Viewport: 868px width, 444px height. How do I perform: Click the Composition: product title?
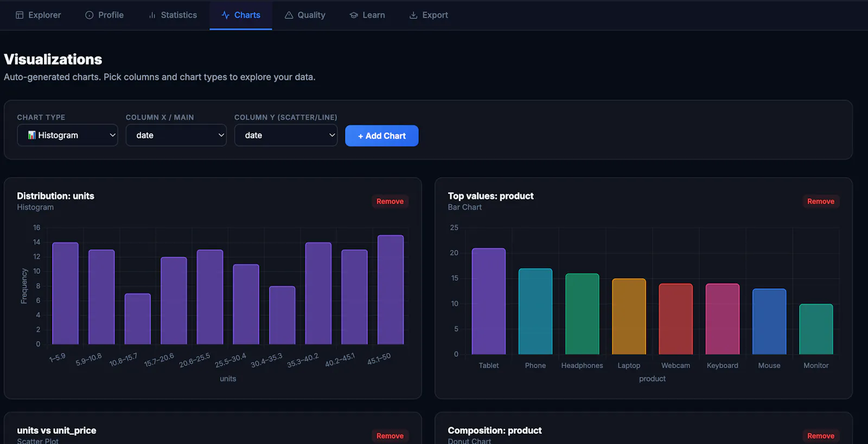[495, 430]
